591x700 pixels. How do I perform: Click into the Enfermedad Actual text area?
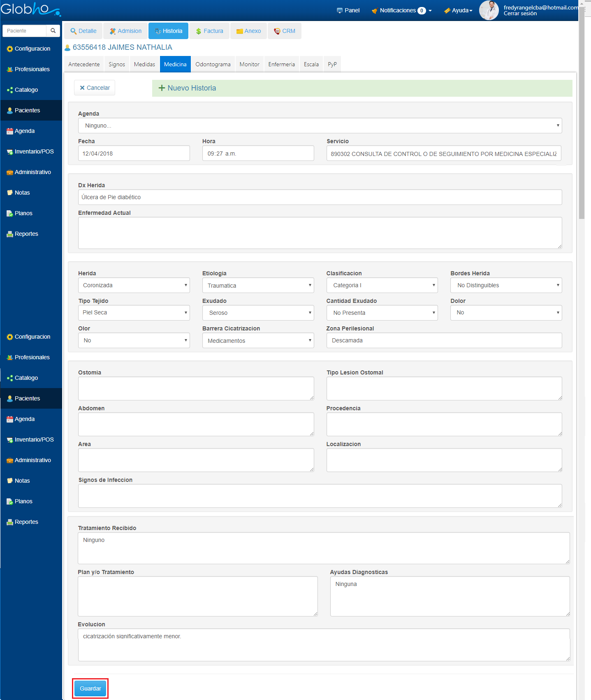coord(320,233)
